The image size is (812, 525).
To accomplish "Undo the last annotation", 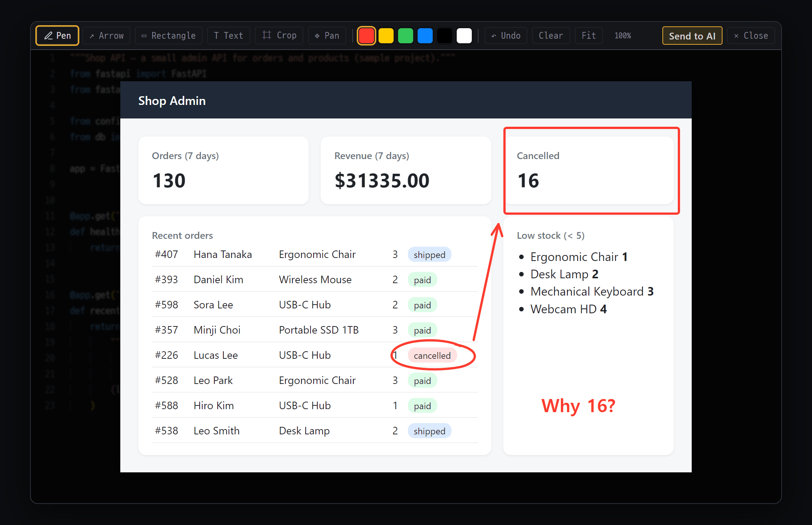I will point(506,36).
